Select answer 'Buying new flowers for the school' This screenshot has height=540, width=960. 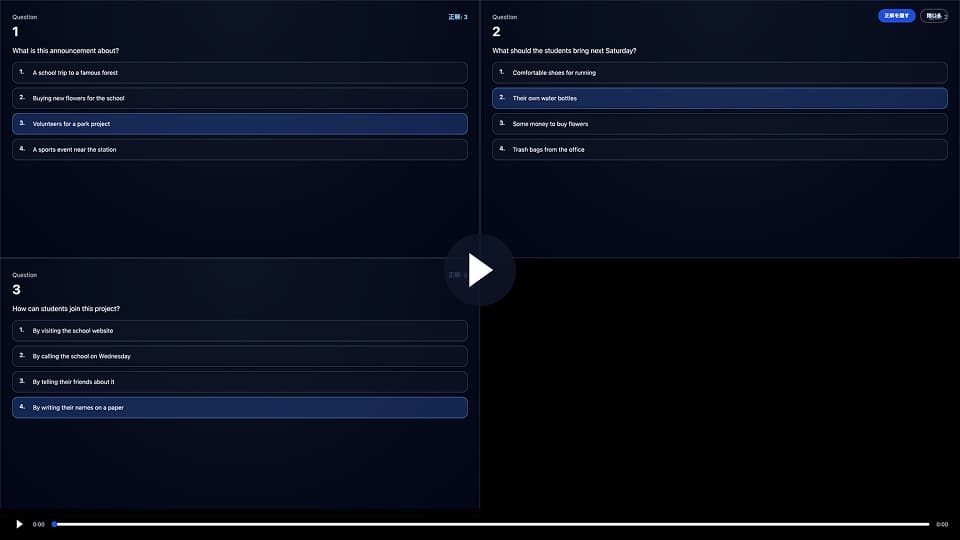[239, 98]
